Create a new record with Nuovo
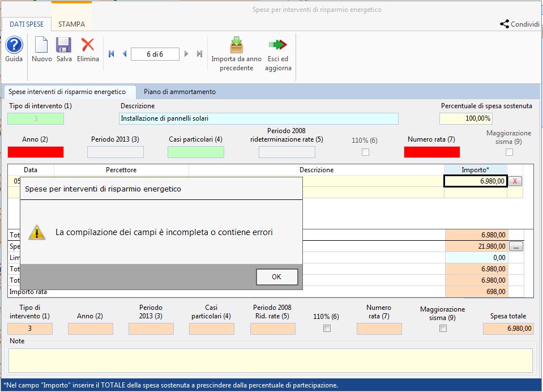 coord(41,45)
